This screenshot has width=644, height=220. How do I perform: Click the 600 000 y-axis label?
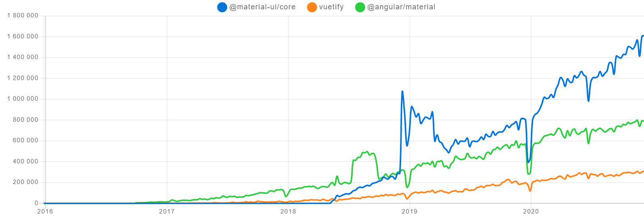26,141
